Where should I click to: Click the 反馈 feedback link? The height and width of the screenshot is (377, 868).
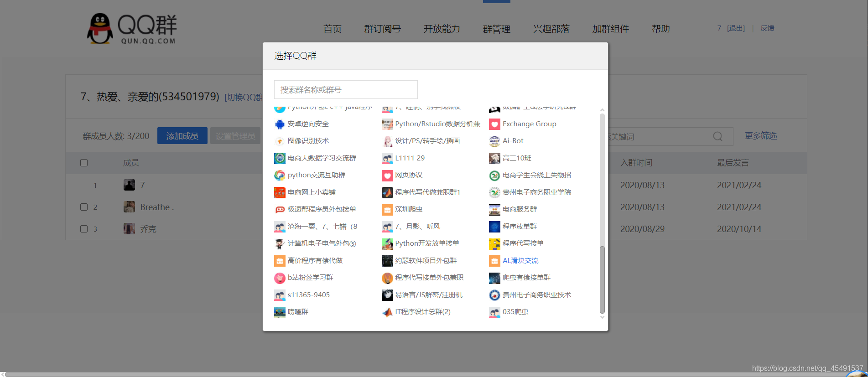click(x=767, y=28)
